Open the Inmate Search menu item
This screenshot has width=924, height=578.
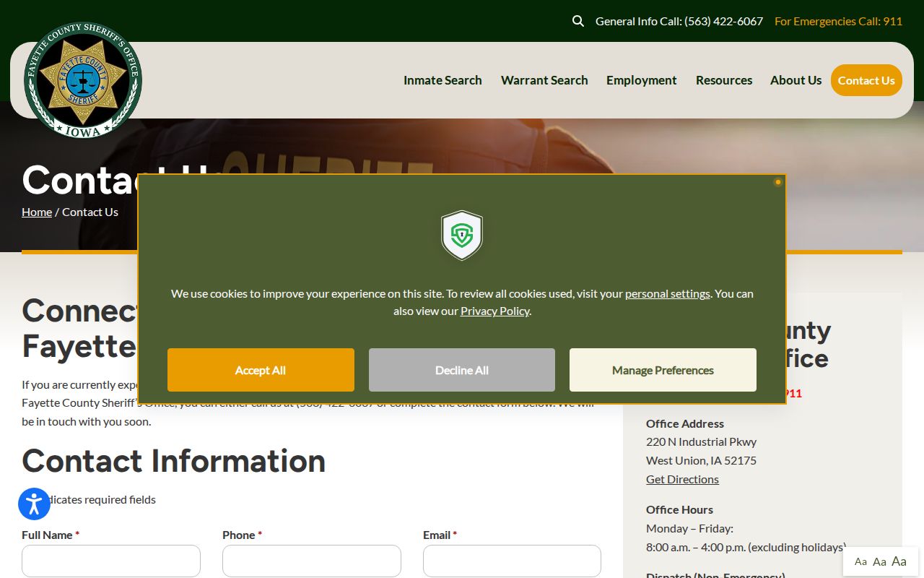tap(443, 80)
